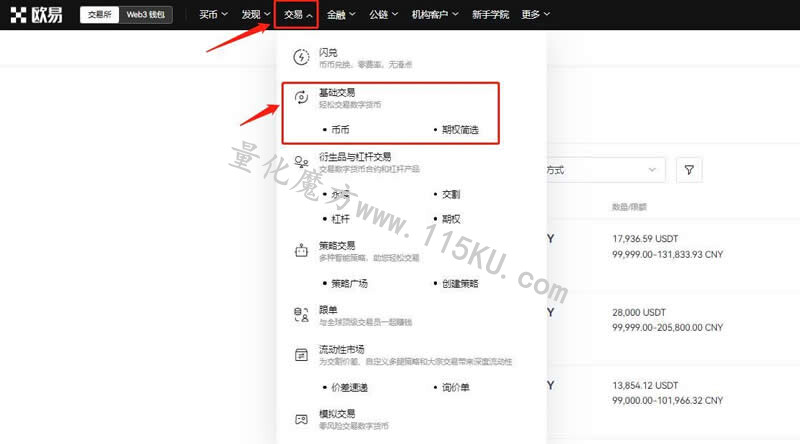Click the 99,000.00-101,966.32 CNY limit
Screen dimensions: 800x444
point(667,401)
